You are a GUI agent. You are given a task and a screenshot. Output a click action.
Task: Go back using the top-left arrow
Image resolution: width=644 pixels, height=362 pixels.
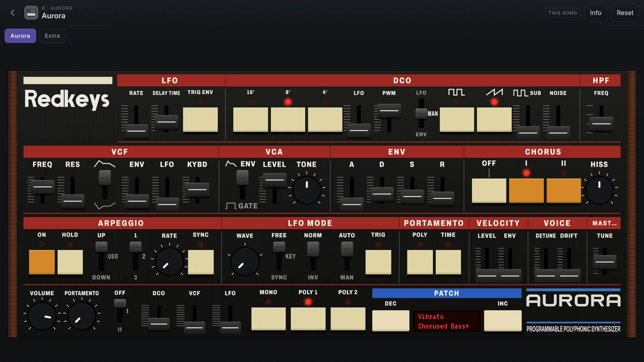[12, 13]
